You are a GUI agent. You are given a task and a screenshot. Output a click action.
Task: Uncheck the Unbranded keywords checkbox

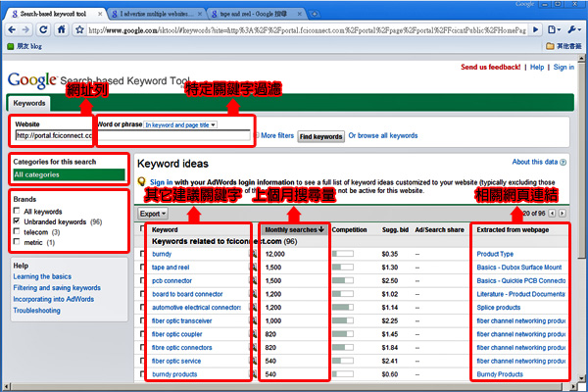(17, 220)
